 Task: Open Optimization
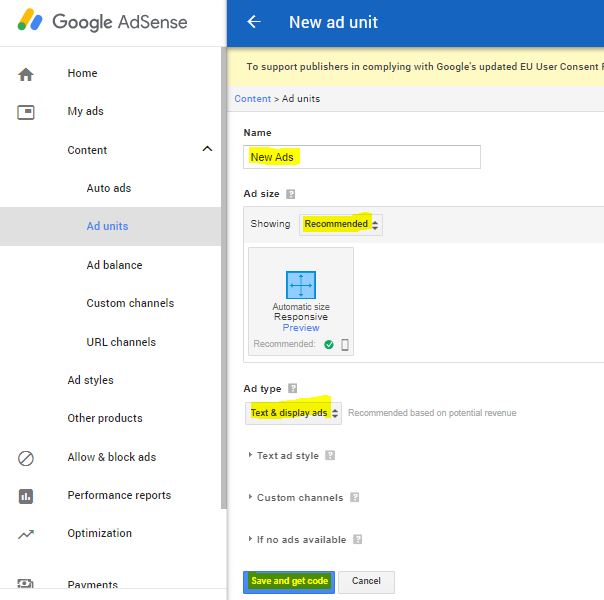click(x=99, y=533)
